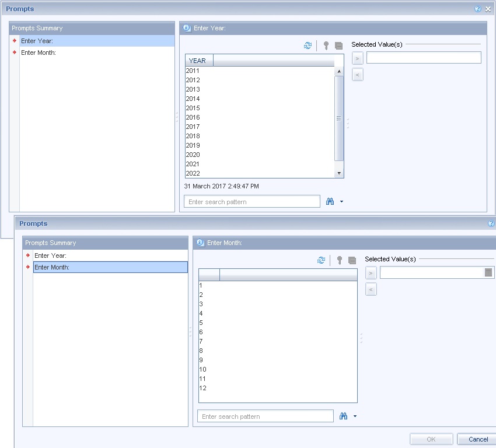This screenshot has width=496, height=448.
Task: Click the Enter search pattern field in Month prompt
Action: click(266, 416)
